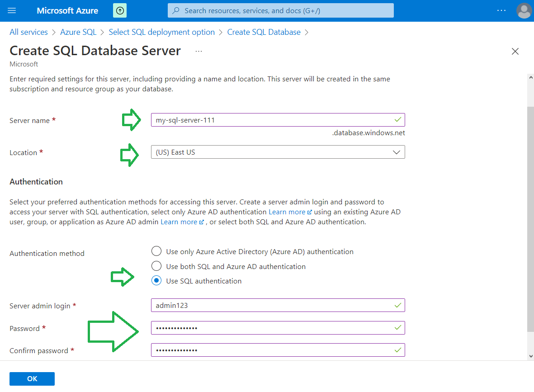Image resolution: width=534 pixels, height=392 pixels.
Task: Open the top bar more options ellipsis
Action: point(501,10)
